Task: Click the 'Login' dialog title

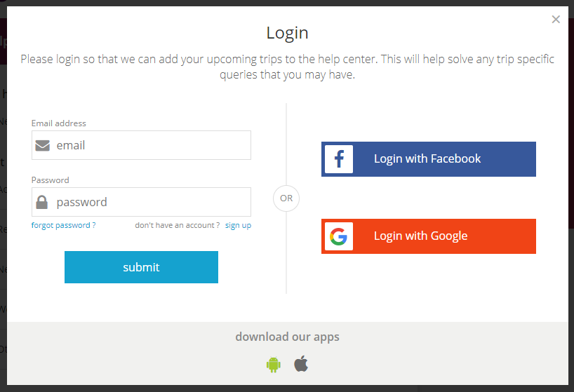Action: [x=288, y=33]
